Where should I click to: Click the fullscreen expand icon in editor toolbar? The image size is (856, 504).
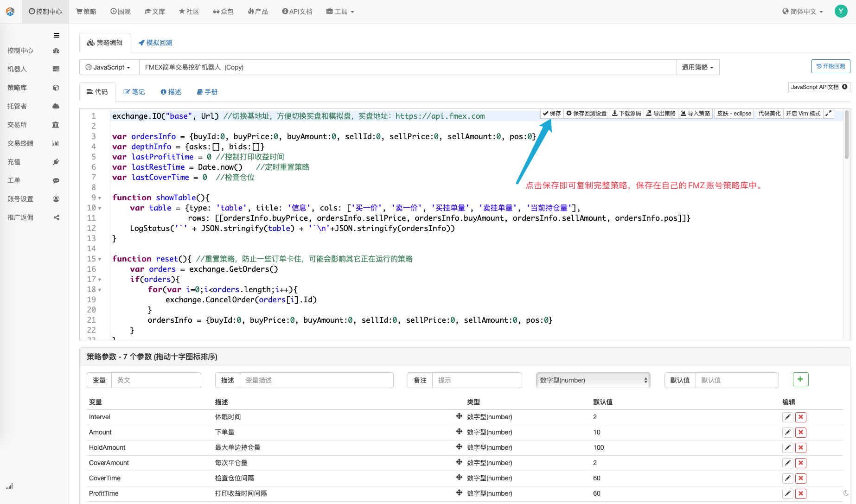(829, 114)
